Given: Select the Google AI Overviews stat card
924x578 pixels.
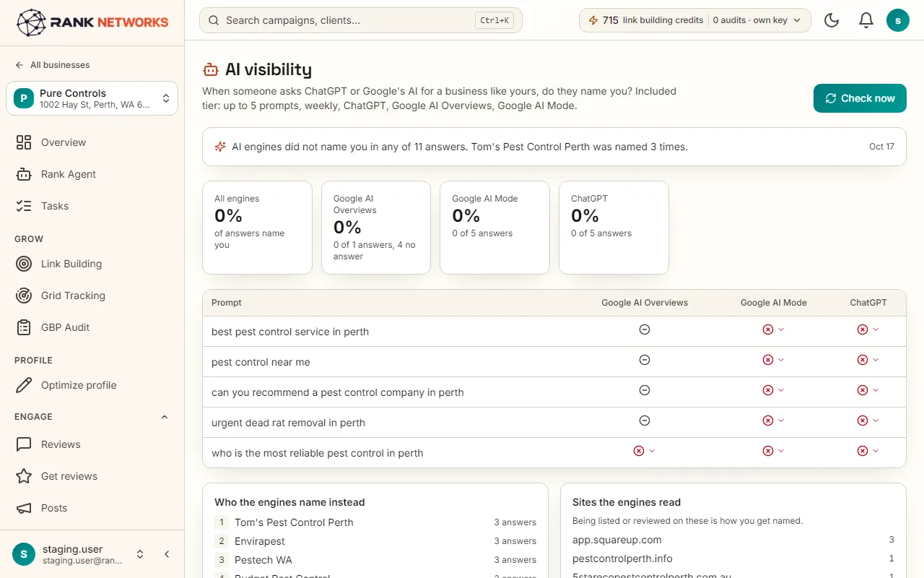Looking at the screenshot, I should click(376, 228).
